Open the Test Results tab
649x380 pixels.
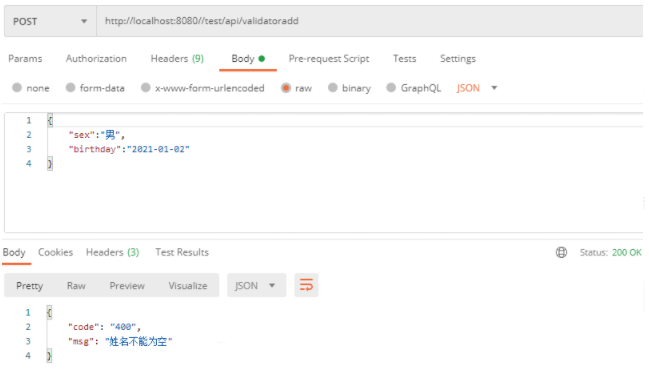coord(182,253)
